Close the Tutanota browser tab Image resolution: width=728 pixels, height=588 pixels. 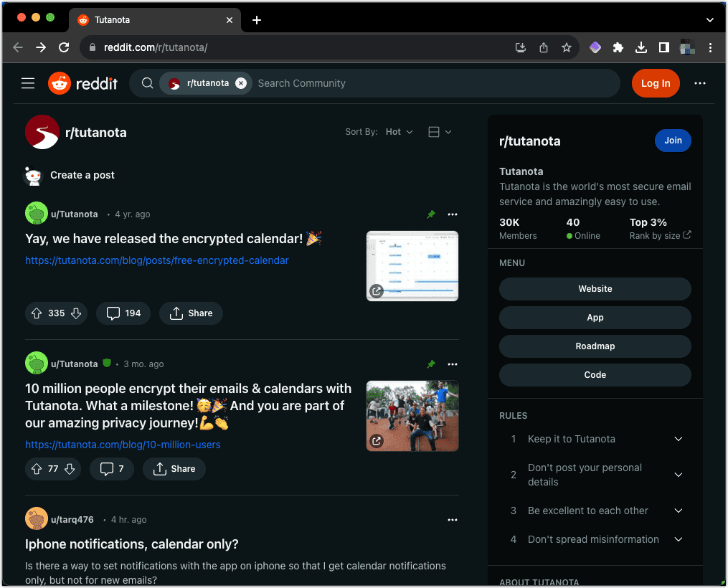(x=230, y=20)
